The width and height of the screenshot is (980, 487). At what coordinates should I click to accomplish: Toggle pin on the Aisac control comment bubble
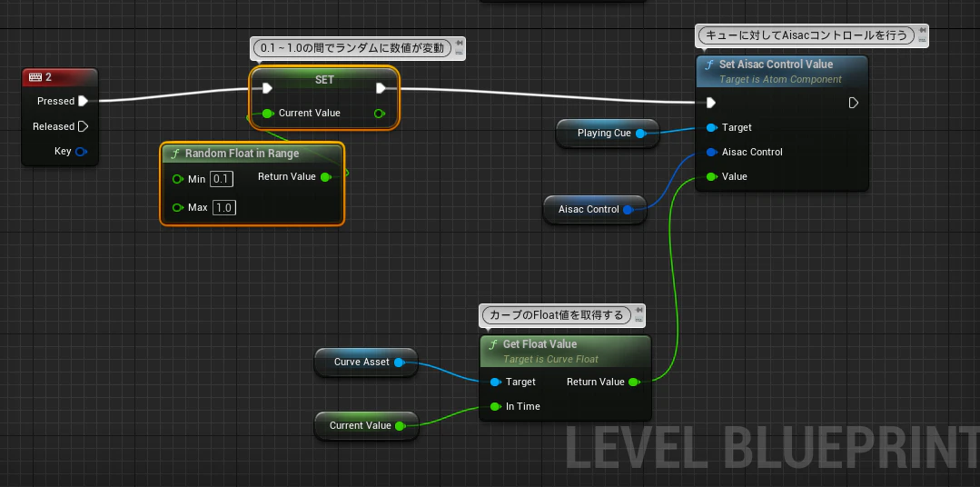pyautogui.click(x=921, y=31)
